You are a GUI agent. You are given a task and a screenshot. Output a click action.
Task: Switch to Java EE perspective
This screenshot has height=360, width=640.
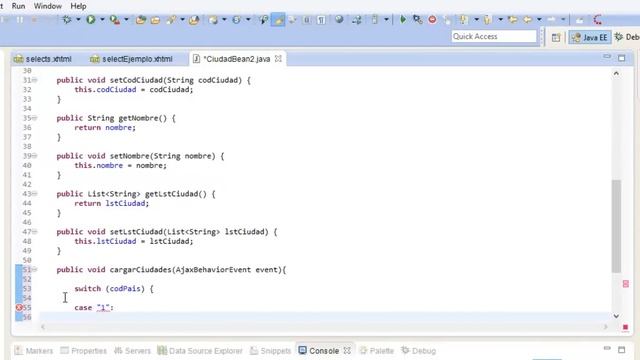pyautogui.click(x=590, y=38)
